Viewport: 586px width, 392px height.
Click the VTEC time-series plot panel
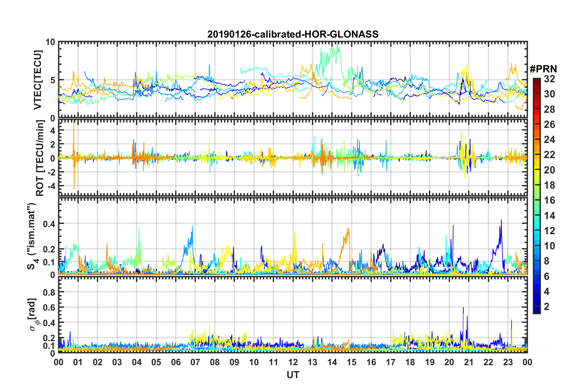tap(293, 80)
